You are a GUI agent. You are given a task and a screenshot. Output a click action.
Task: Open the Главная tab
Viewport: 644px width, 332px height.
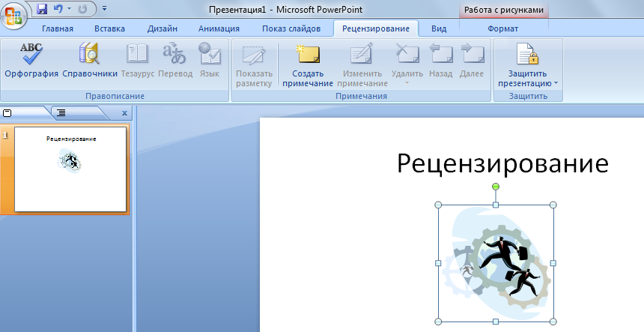click(58, 28)
